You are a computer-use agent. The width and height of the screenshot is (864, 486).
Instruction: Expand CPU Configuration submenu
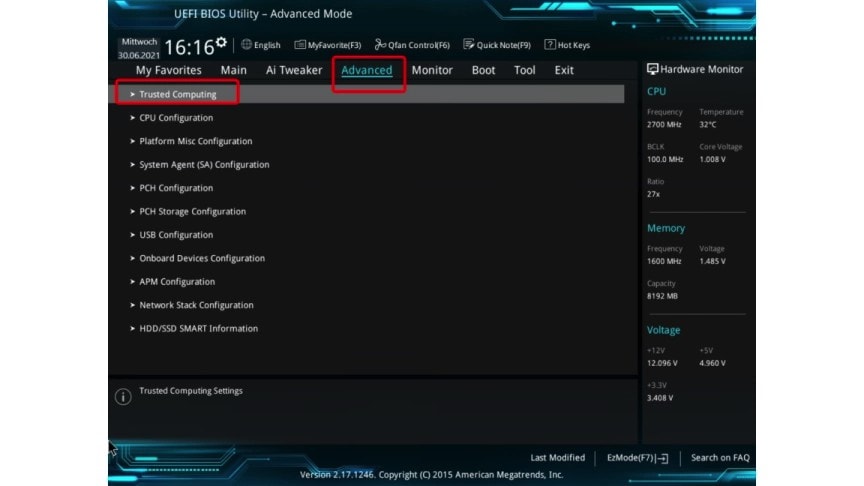[x=175, y=118]
